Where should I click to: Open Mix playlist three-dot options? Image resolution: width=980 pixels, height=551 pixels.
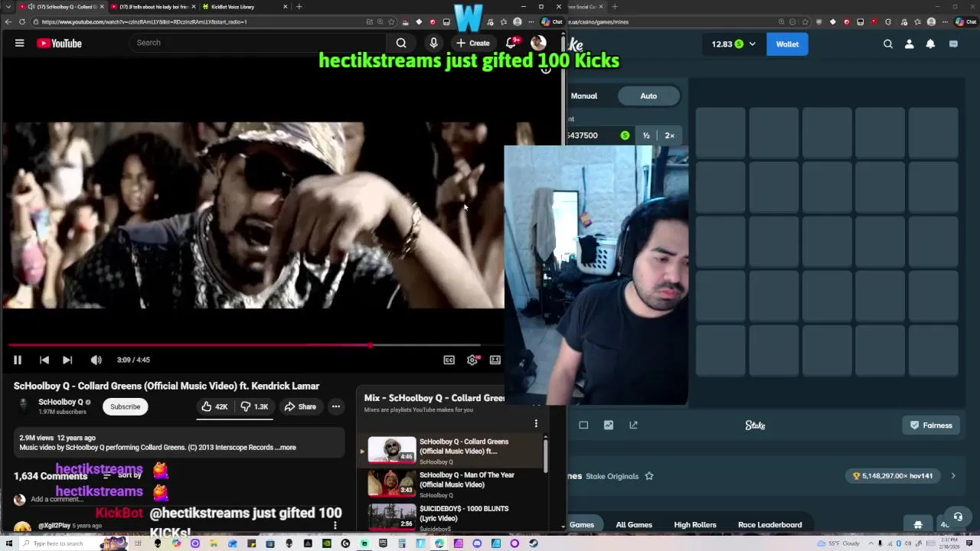(536, 423)
